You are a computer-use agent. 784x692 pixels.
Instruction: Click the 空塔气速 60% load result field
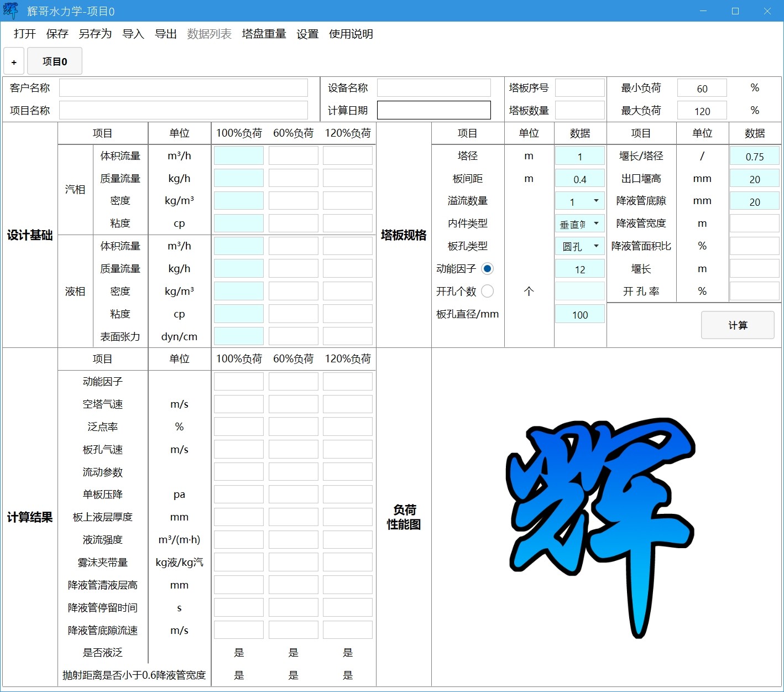(294, 404)
